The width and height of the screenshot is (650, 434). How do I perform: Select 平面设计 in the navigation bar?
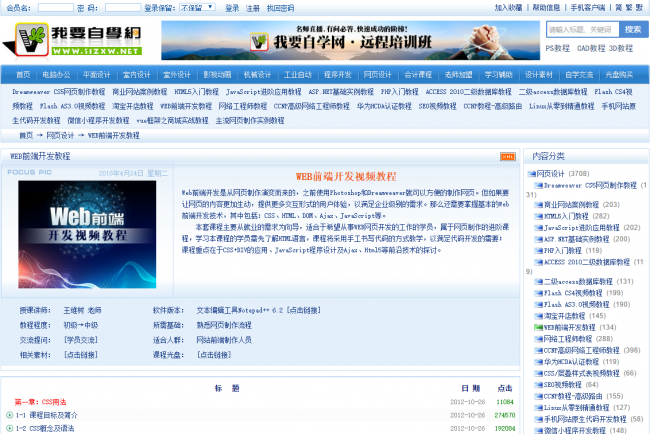[97, 75]
